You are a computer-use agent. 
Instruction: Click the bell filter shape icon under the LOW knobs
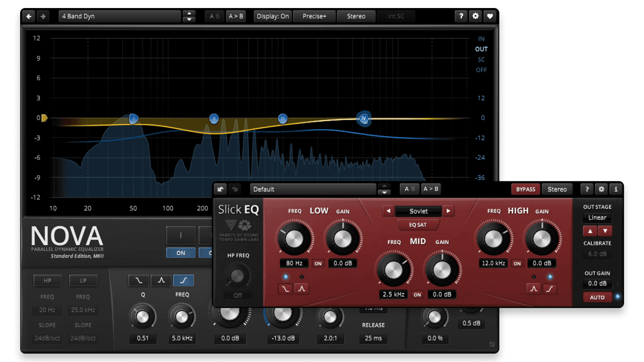(x=302, y=289)
